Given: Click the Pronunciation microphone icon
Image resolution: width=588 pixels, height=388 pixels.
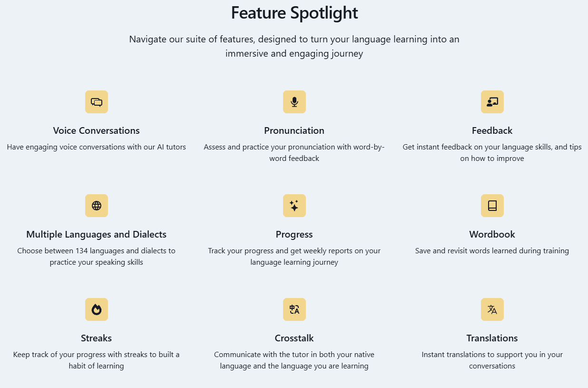Looking at the screenshot, I should pos(294,102).
